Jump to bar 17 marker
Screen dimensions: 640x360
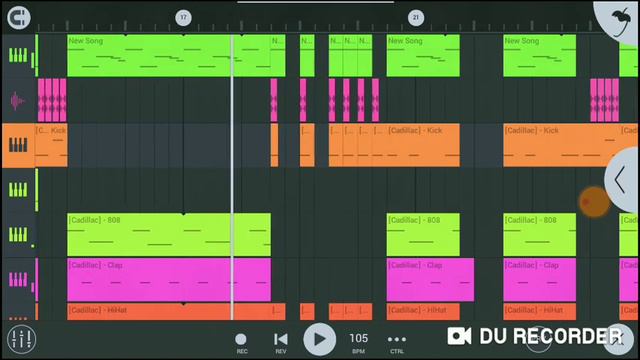[183, 18]
